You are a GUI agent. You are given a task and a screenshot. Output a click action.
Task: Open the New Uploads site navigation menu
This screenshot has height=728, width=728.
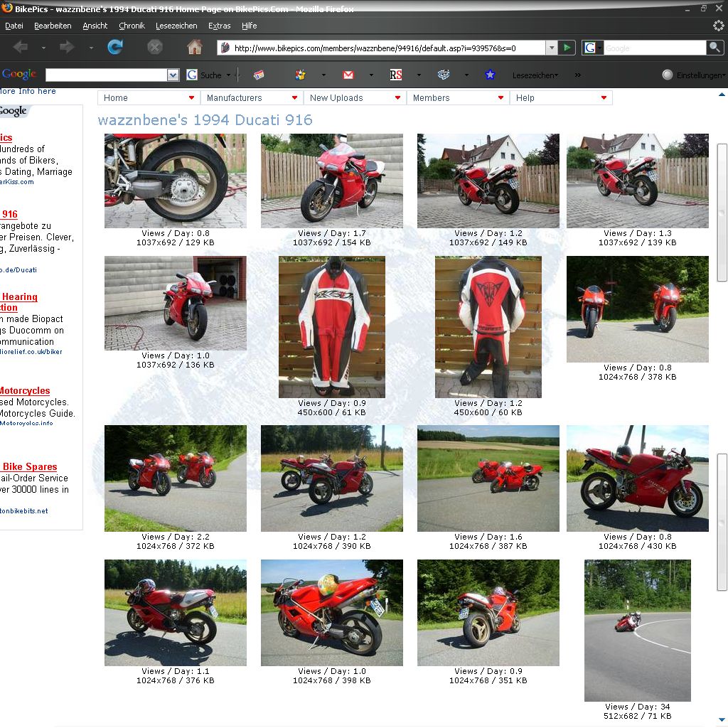[x=355, y=98]
